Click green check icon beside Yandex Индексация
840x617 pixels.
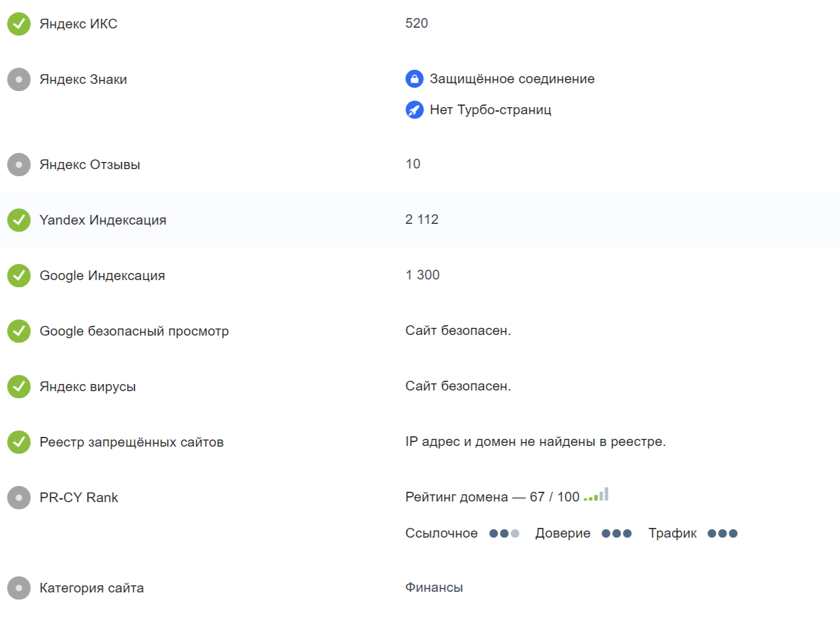(19, 220)
